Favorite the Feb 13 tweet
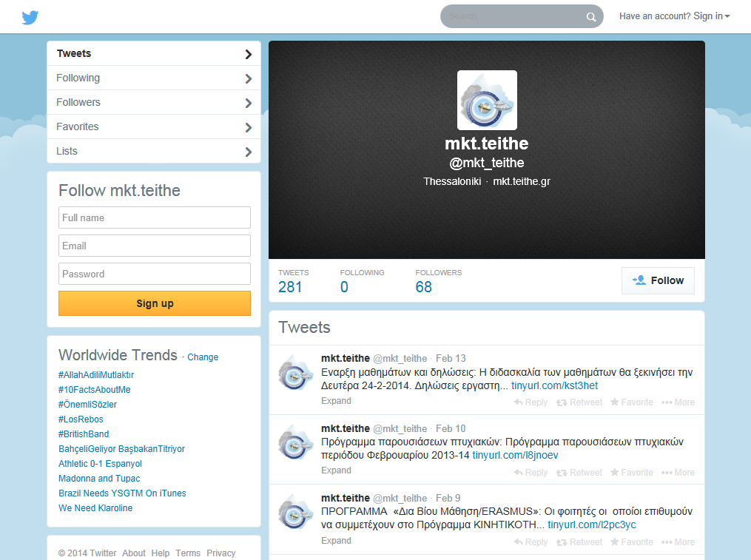751x560 pixels. 632,402
